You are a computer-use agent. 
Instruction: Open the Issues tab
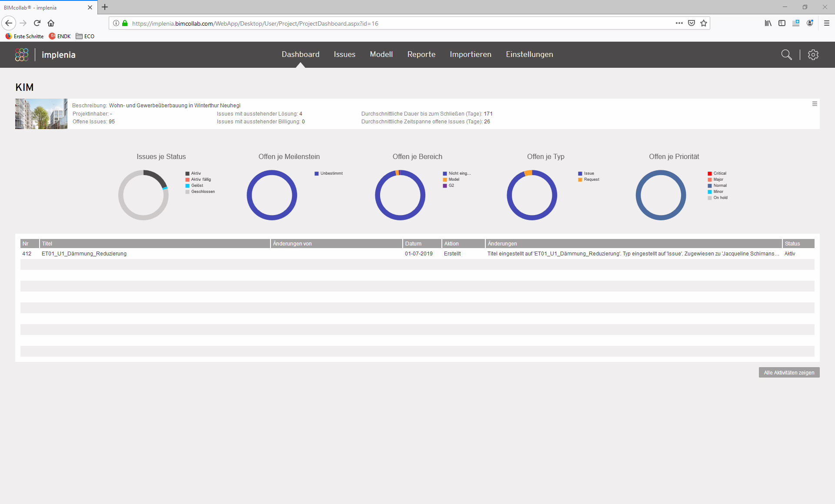[x=344, y=54]
